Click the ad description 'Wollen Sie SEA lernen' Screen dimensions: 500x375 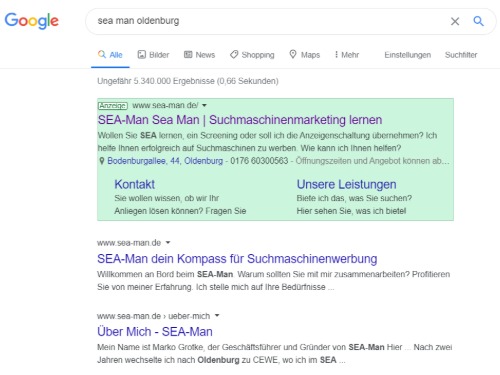pos(140,136)
